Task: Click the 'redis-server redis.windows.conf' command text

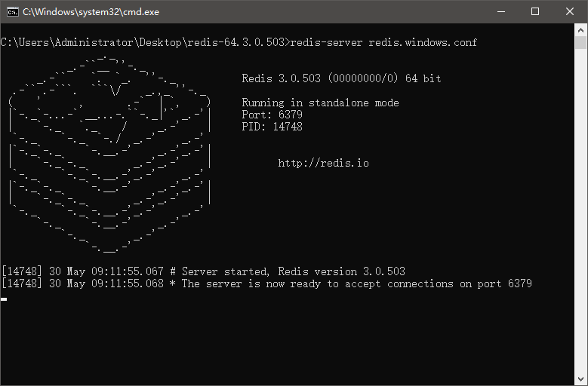Action: click(x=383, y=42)
